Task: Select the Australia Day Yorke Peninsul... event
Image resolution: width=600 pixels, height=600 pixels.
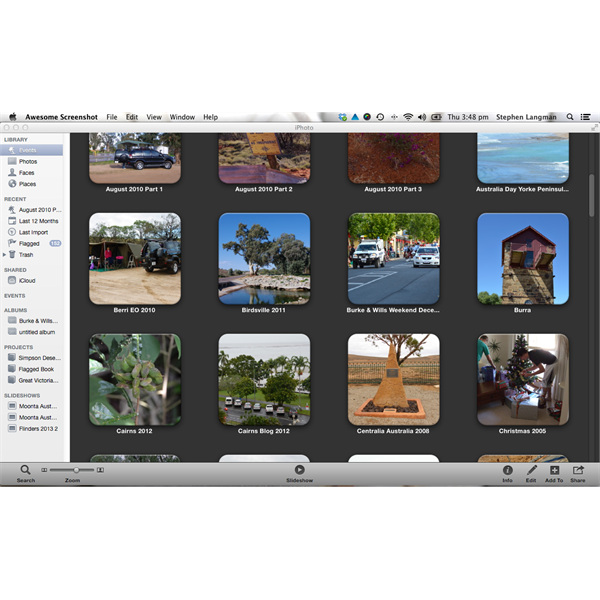Action: [523, 158]
